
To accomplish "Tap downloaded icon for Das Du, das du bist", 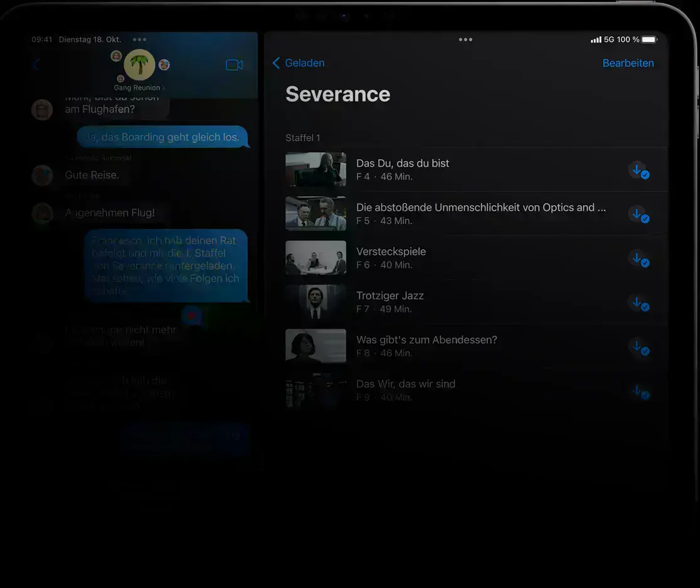I will 639,171.
